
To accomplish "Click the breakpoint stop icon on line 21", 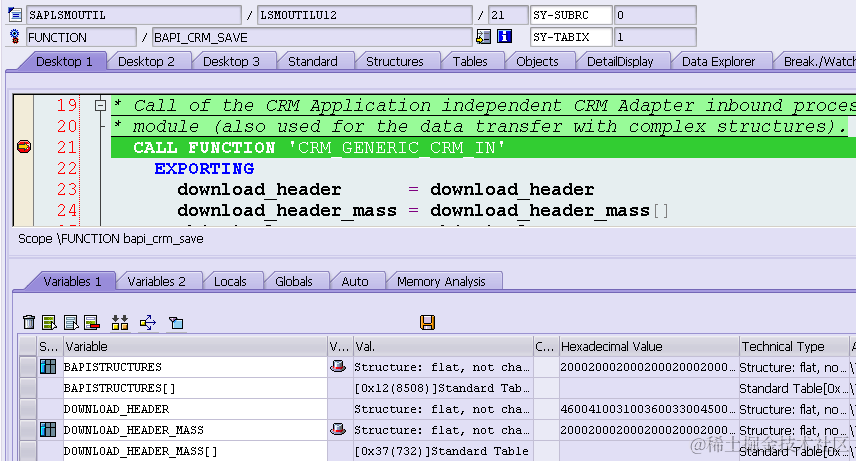I will pos(24,147).
